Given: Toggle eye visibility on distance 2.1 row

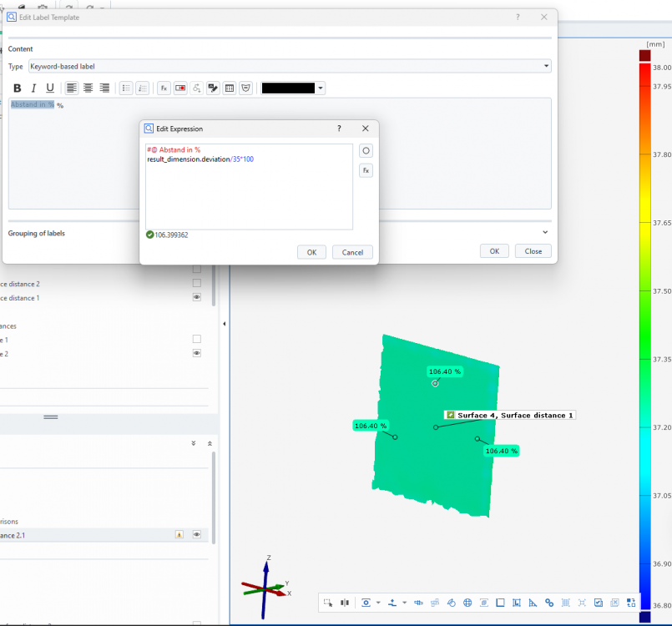Looking at the screenshot, I should (x=197, y=534).
